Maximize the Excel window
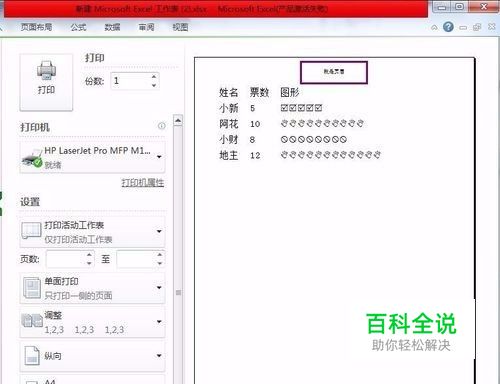This screenshot has width=500, height=384. [460, 7]
